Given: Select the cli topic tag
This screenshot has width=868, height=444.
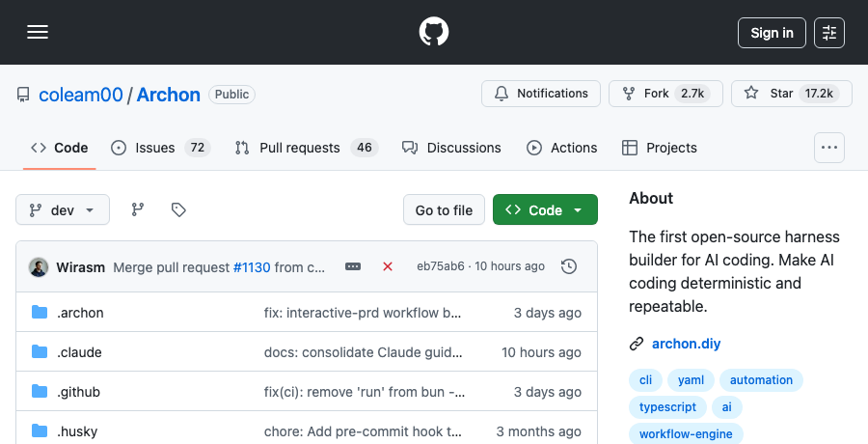Looking at the screenshot, I should pyautogui.click(x=645, y=380).
